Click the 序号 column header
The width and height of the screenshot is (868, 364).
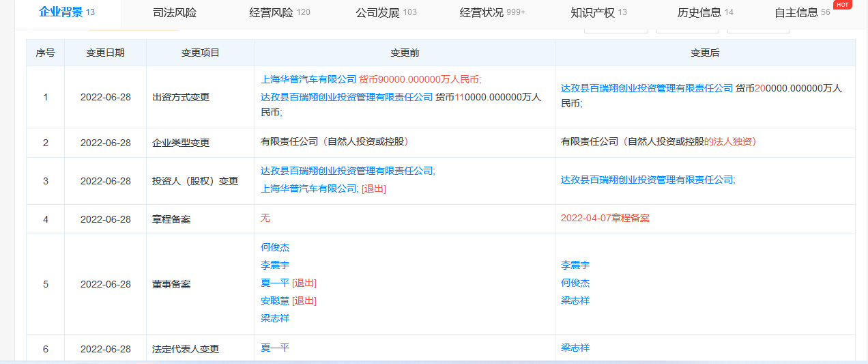pos(46,53)
